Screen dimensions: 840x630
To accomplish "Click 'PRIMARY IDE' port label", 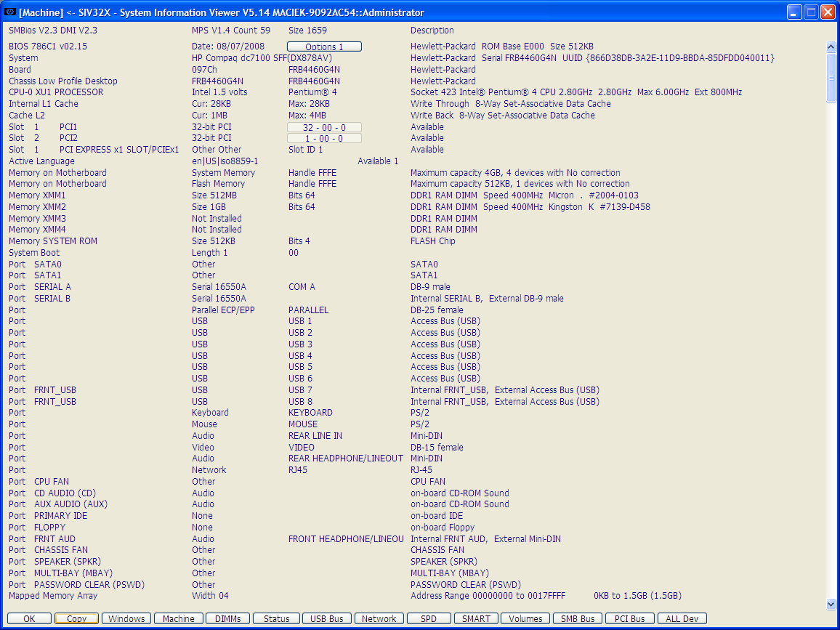I will tap(60, 516).
